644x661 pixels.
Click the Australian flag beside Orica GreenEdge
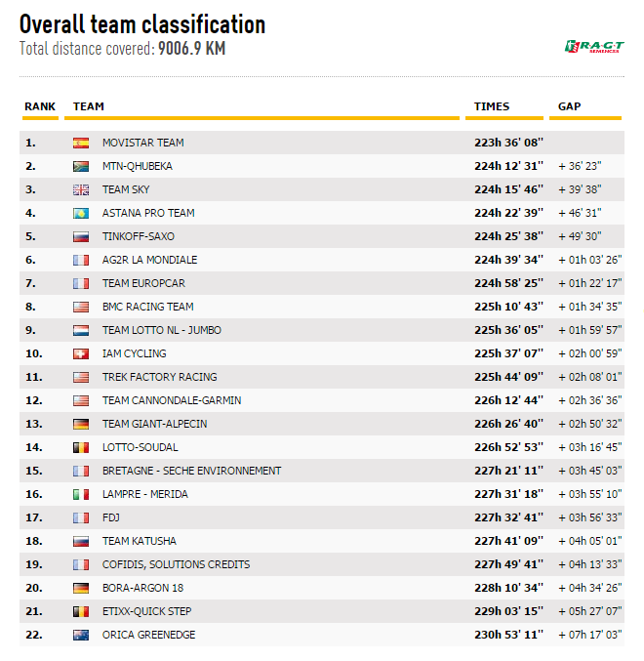click(x=81, y=635)
